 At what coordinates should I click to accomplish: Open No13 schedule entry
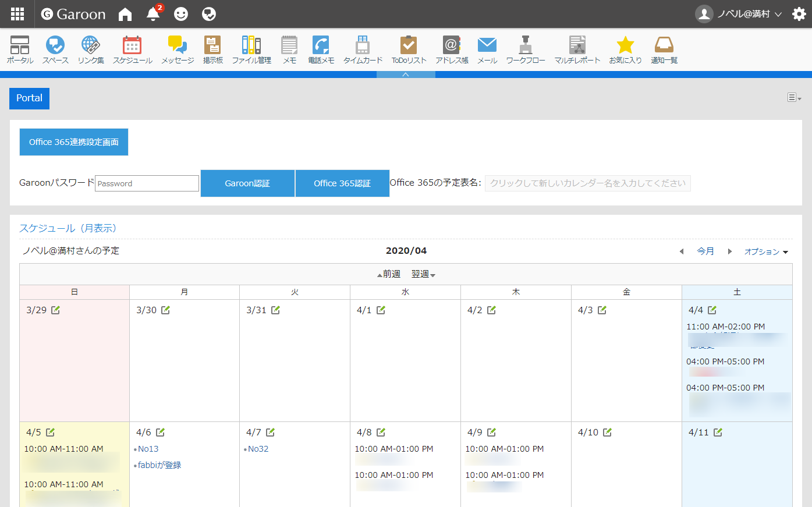click(148, 449)
